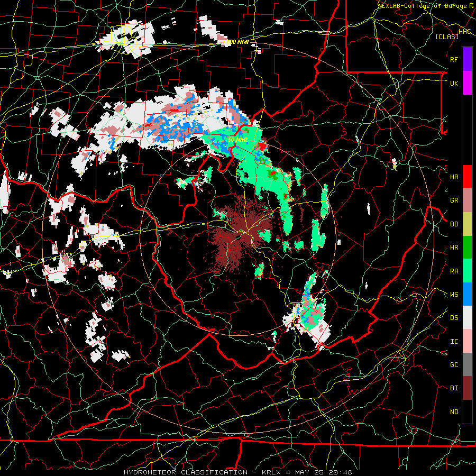Pick the dark green HR heavy rain swatch

(467, 247)
